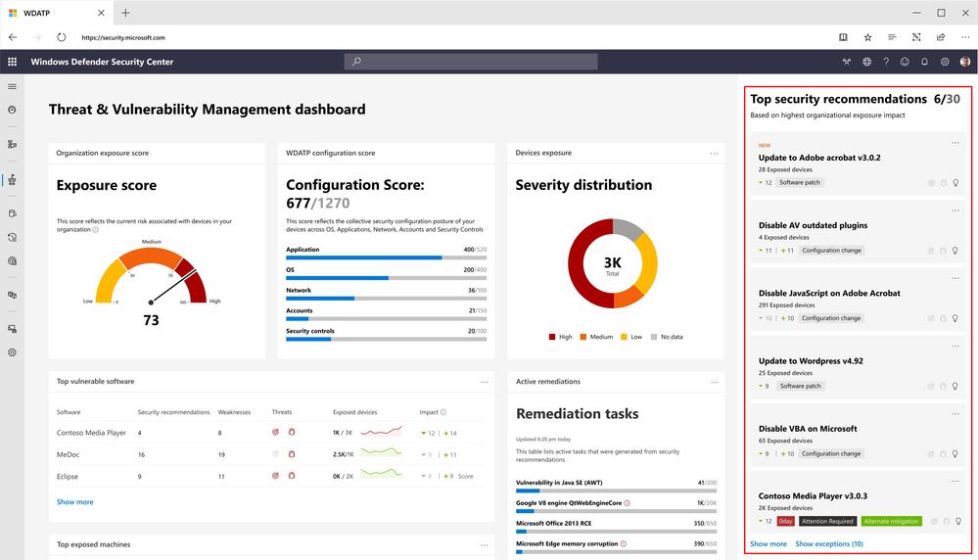The image size is (978, 560).
Task: Toggle the hamburger navigation menu
Action: [x=12, y=86]
